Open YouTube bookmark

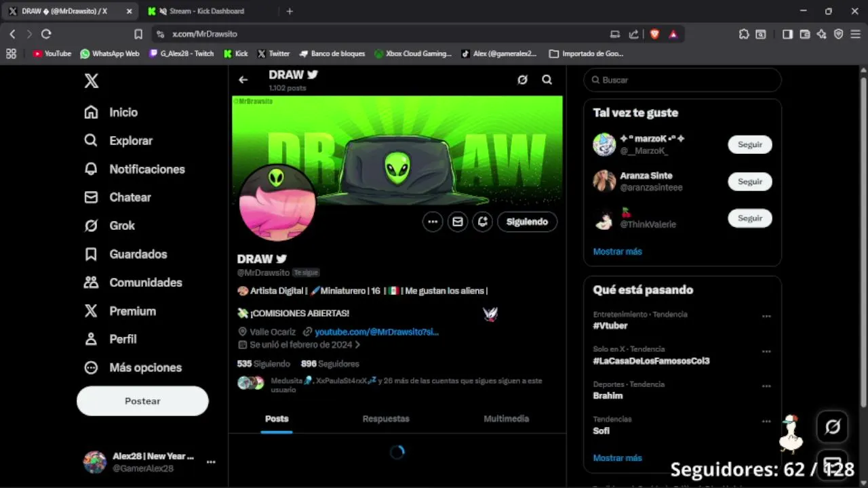click(x=52, y=54)
